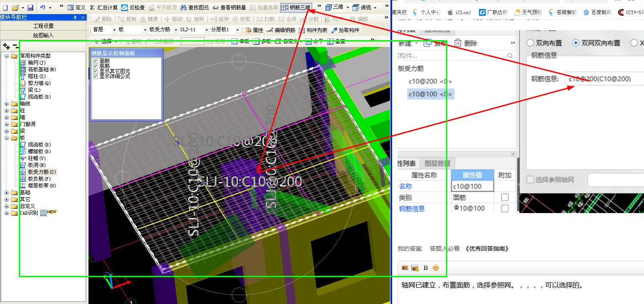Toggle 显示详细公式 checkbox
The image size is (644, 304).
coord(96,76)
